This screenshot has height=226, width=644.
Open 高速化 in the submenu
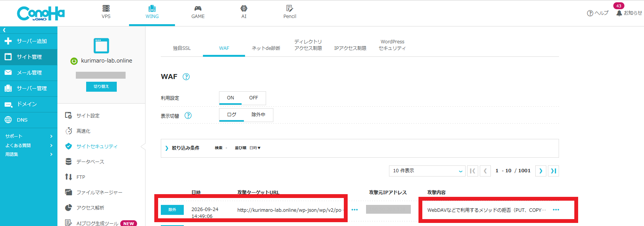click(x=83, y=131)
